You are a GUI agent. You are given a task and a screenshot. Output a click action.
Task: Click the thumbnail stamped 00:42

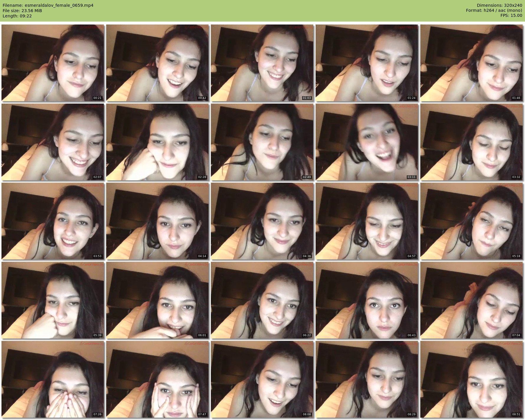tap(157, 63)
